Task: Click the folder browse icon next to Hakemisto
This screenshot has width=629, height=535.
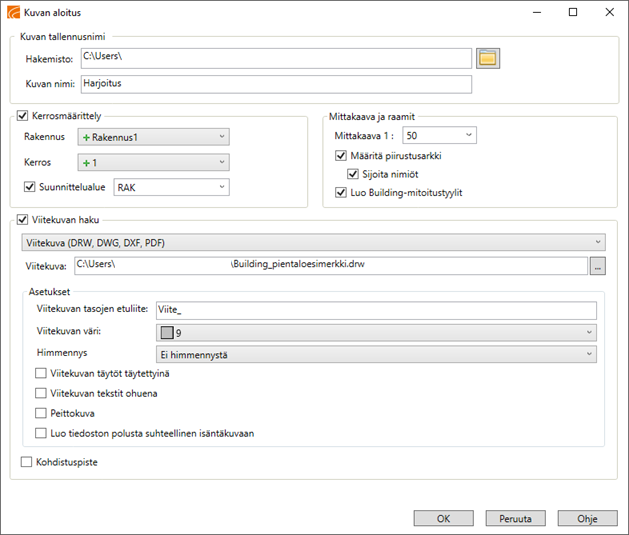Action: 487,58
